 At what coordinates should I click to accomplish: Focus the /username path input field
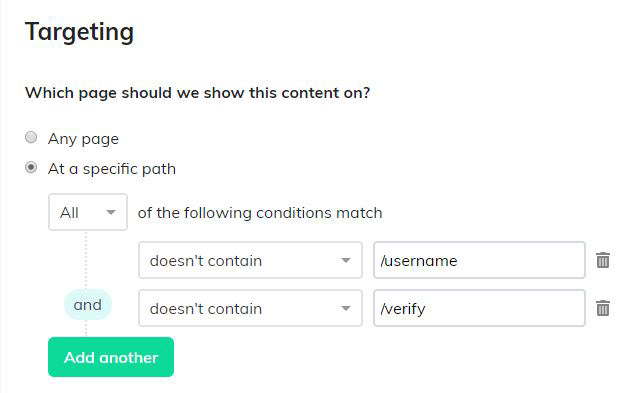[479, 260]
